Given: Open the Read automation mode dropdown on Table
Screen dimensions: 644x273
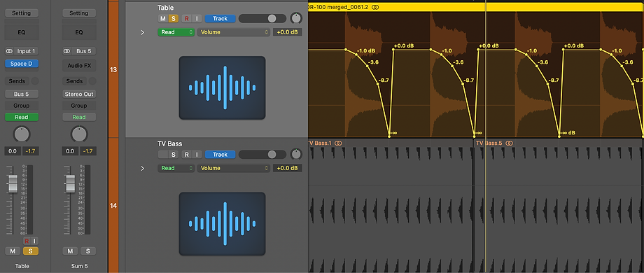Looking at the screenshot, I should coord(176,32).
